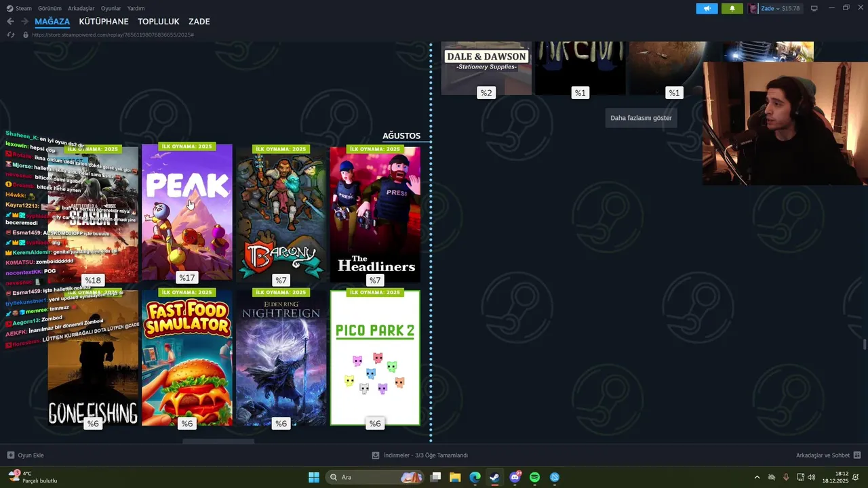The width and height of the screenshot is (868, 488).
Task: Click the downloads icon in the status bar
Action: point(376,455)
